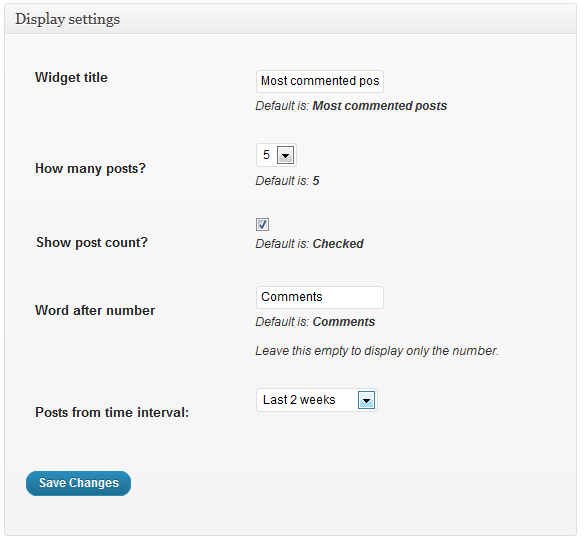This screenshot has width=584, height=543.
Task: Click the Display settings heading text
Action: pos(67,19)
